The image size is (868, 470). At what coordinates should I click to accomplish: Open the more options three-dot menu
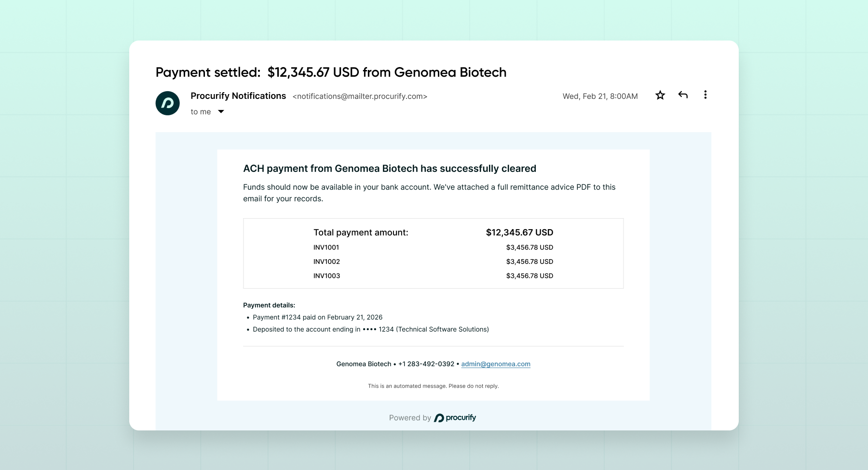(x=705, y=95)
